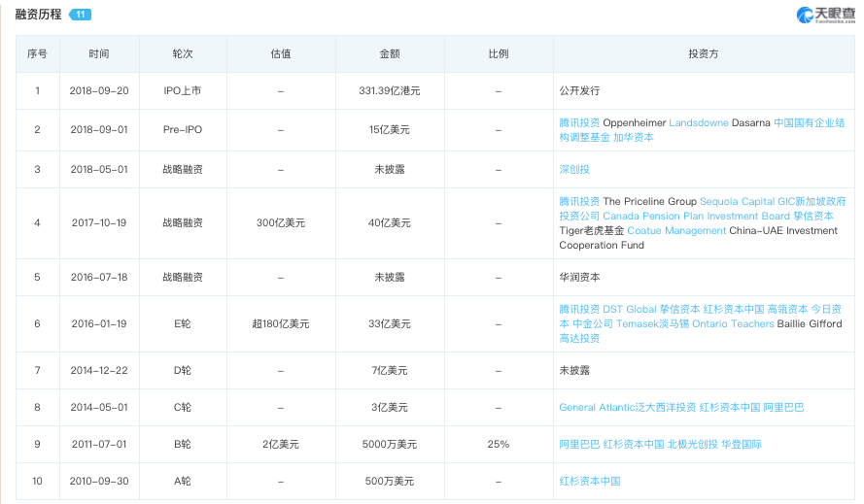Select the E轮 round cell
Image resolution: width=864 pixels, height=504 pixels.
pos(183,323)
